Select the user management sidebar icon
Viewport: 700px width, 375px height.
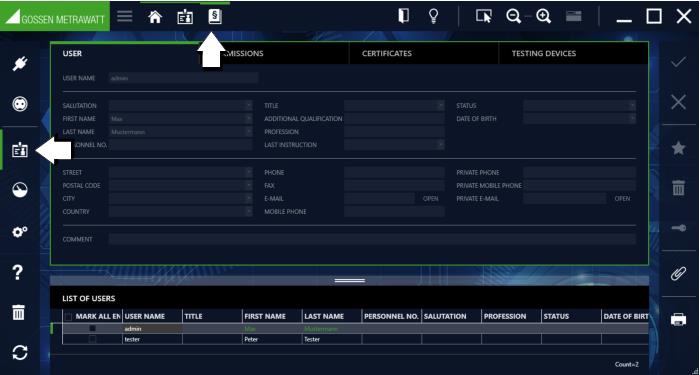[20, 150]
